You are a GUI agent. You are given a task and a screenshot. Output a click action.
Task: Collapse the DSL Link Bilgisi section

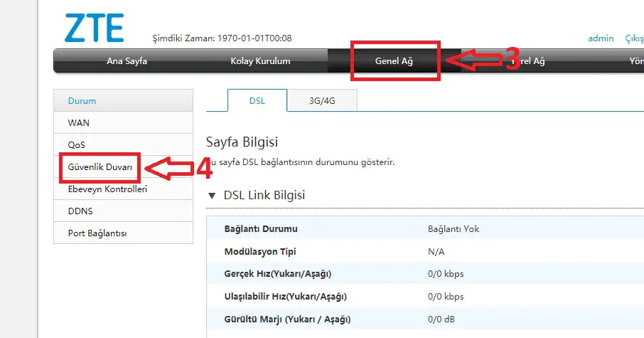click(x=211, y=195)
